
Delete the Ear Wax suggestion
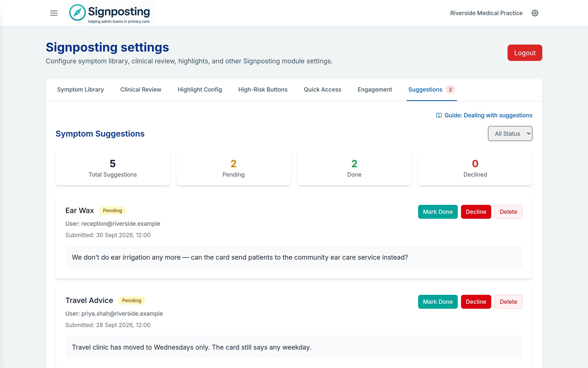[508, 212]
